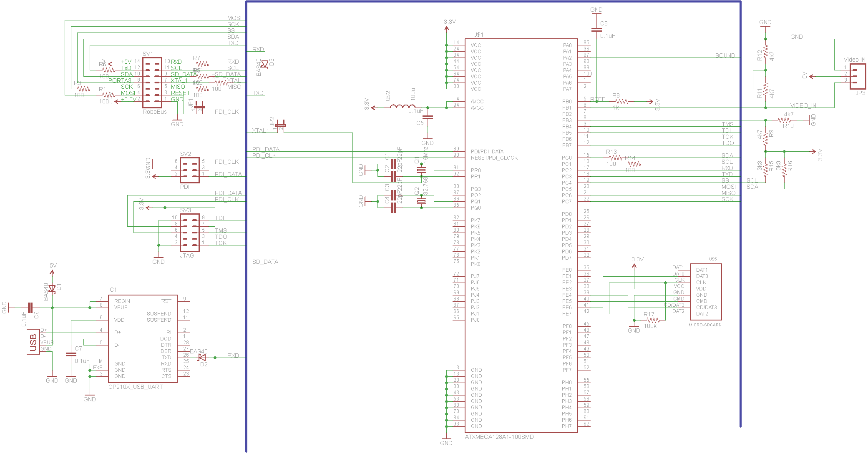Click the USB connector symbol

coord(33,342)
